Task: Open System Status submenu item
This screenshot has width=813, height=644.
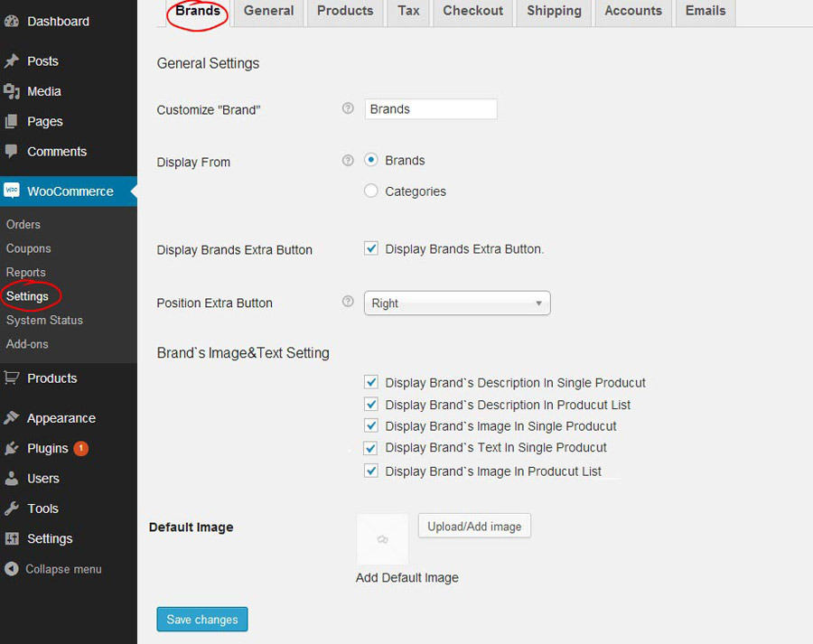Action: [x=44, y=320]
